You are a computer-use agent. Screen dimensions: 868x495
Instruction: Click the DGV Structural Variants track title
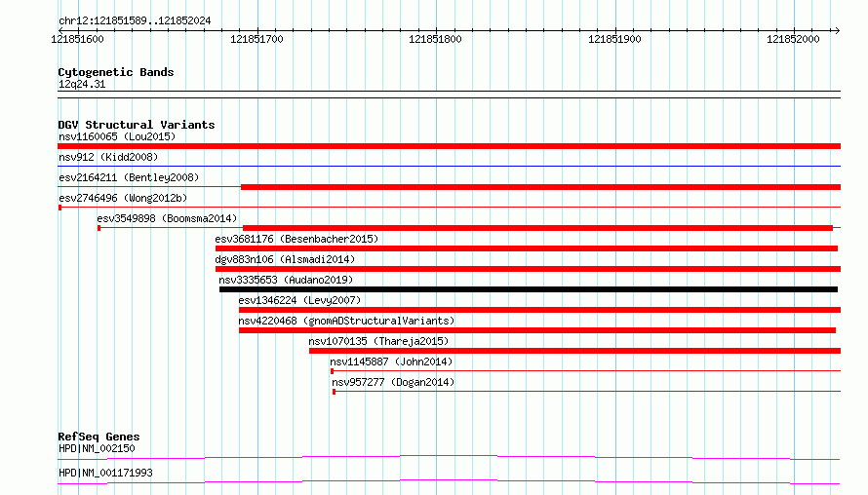click(x=137, y=125)
